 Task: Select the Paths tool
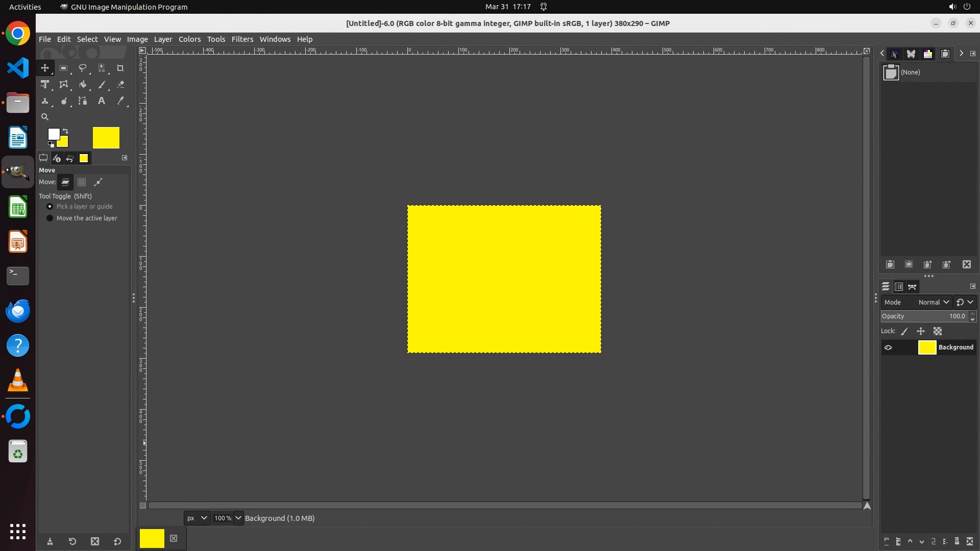82,101
